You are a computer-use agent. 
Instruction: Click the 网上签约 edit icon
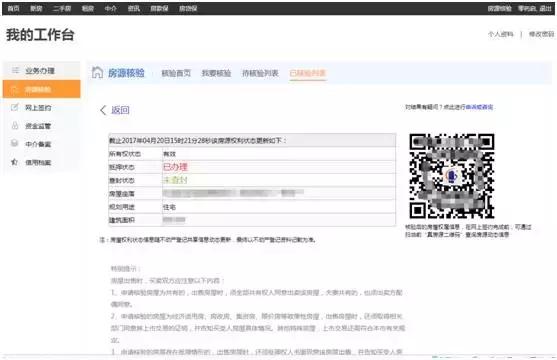coord(15,107)
